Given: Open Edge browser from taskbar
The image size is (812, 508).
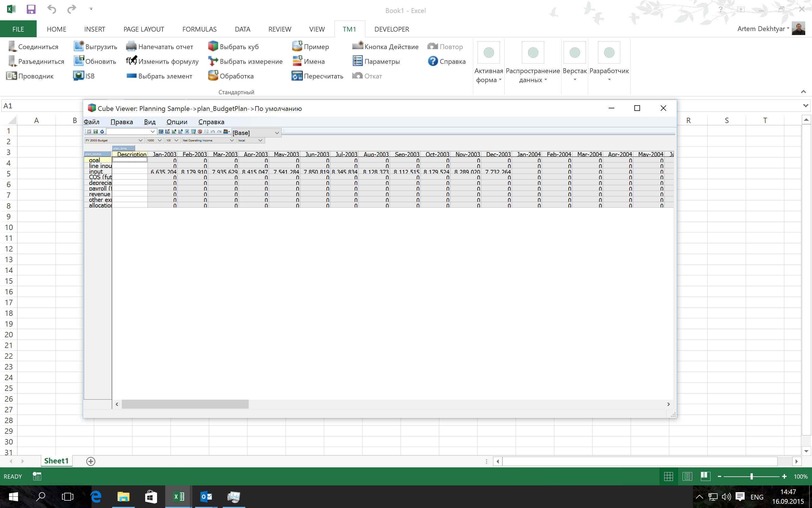Looking at the screenshot, I should [96, 497].
